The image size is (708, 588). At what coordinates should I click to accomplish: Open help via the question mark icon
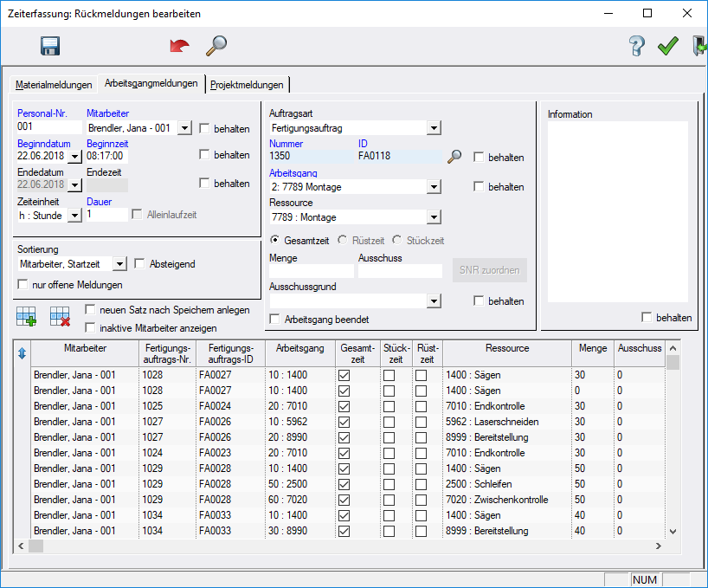click(x=637, y=47)
